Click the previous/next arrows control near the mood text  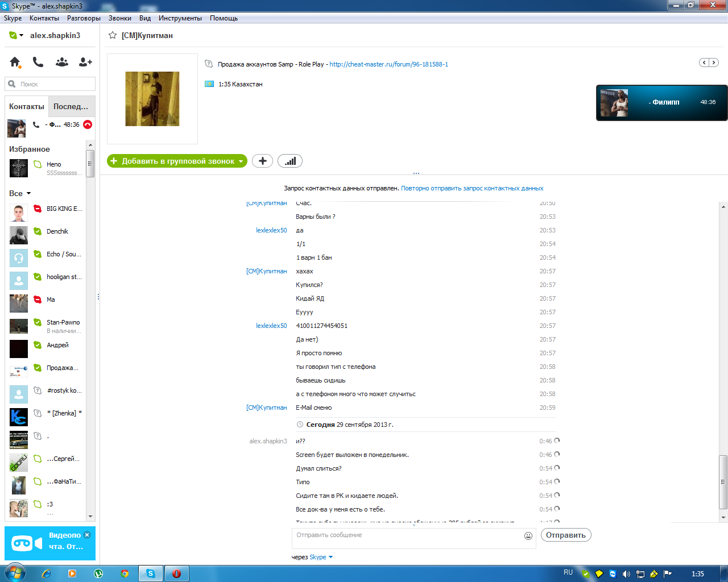pos(709,63)
